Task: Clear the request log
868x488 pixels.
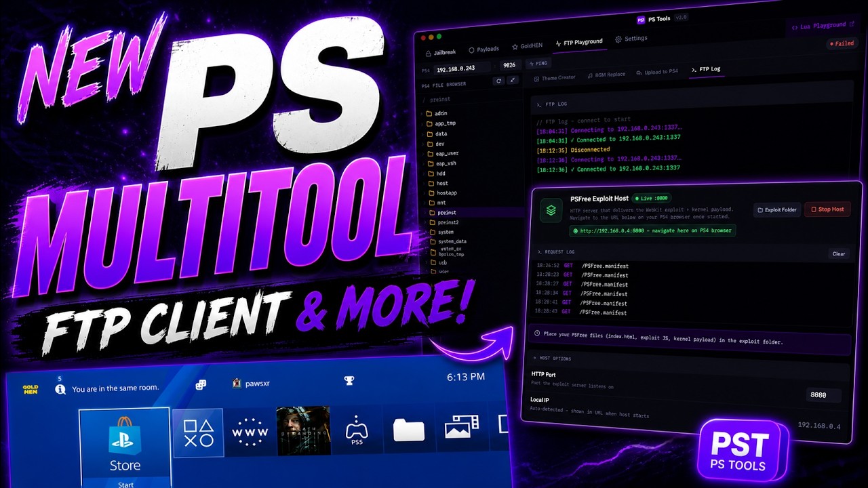Action: tap(839, 253)
